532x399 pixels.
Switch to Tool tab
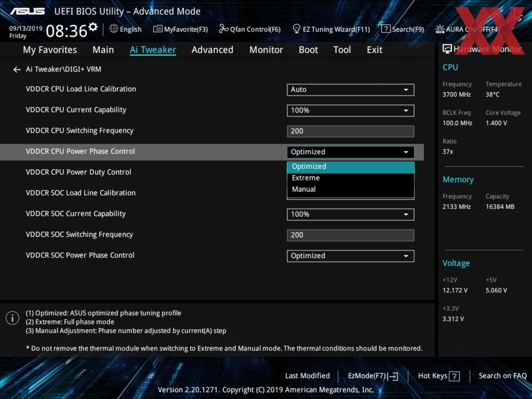(342, 50)
